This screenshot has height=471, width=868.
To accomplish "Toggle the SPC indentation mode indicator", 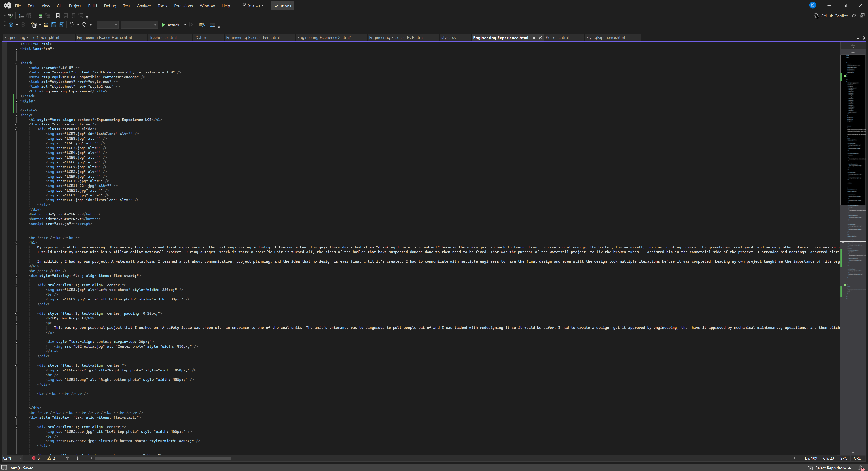I will click(843, 458).
